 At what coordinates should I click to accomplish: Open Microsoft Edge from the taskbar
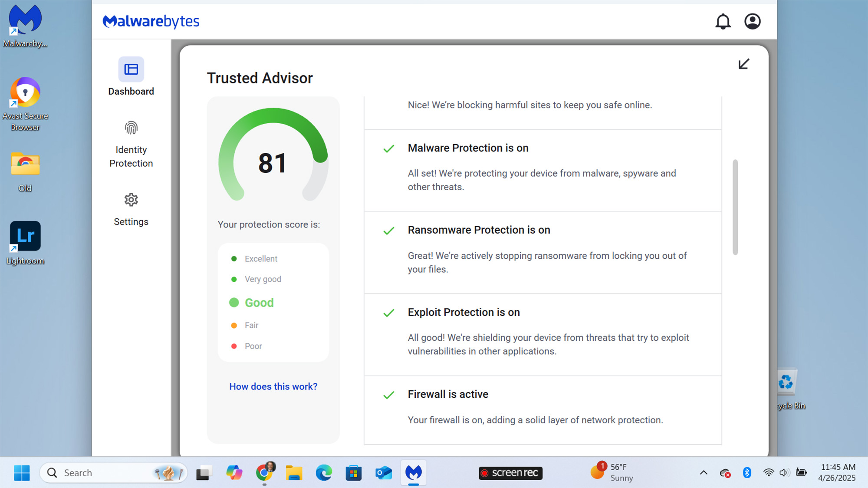[324, 473]
